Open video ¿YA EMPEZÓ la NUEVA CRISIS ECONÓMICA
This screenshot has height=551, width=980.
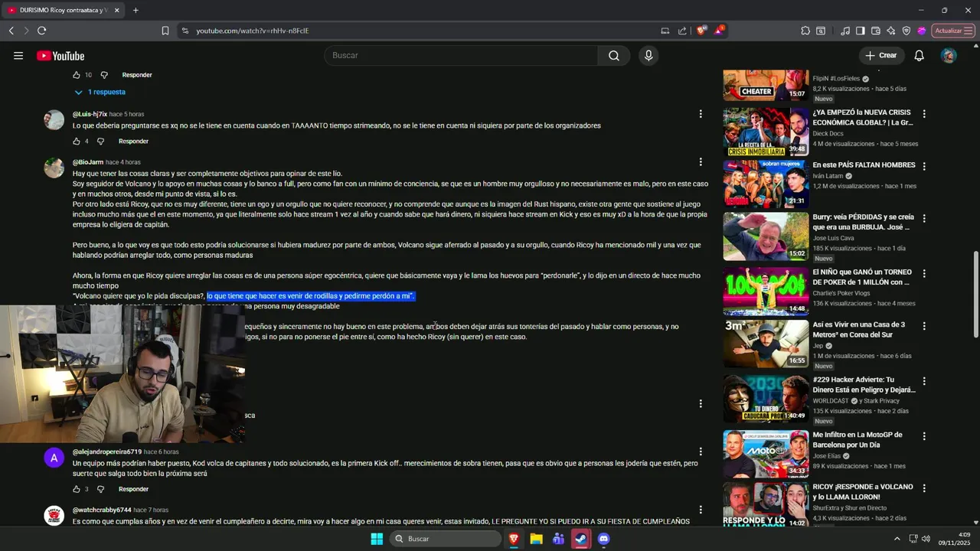(863, 117)
